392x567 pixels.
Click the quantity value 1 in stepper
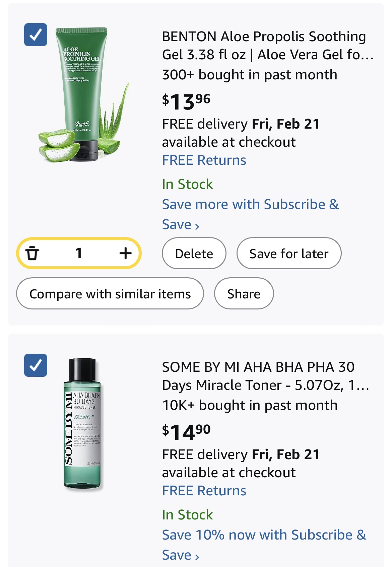(79, 253)
